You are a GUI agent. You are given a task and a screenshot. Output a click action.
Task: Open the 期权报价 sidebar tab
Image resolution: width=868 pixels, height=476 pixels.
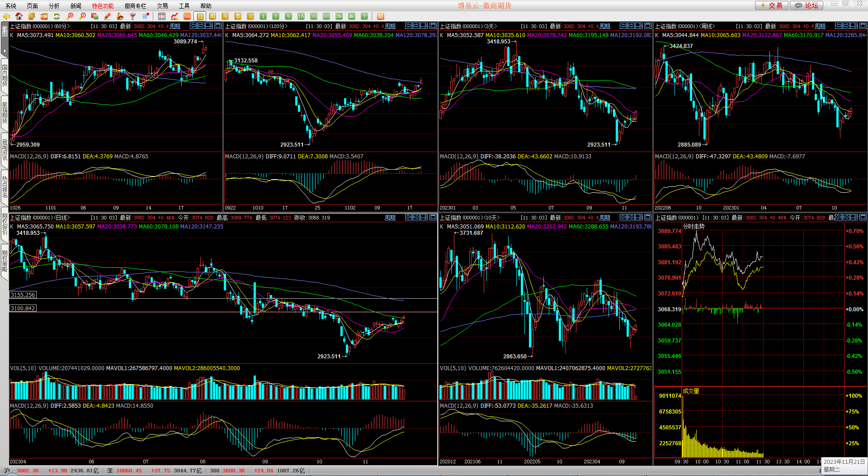tap(5, 224)
